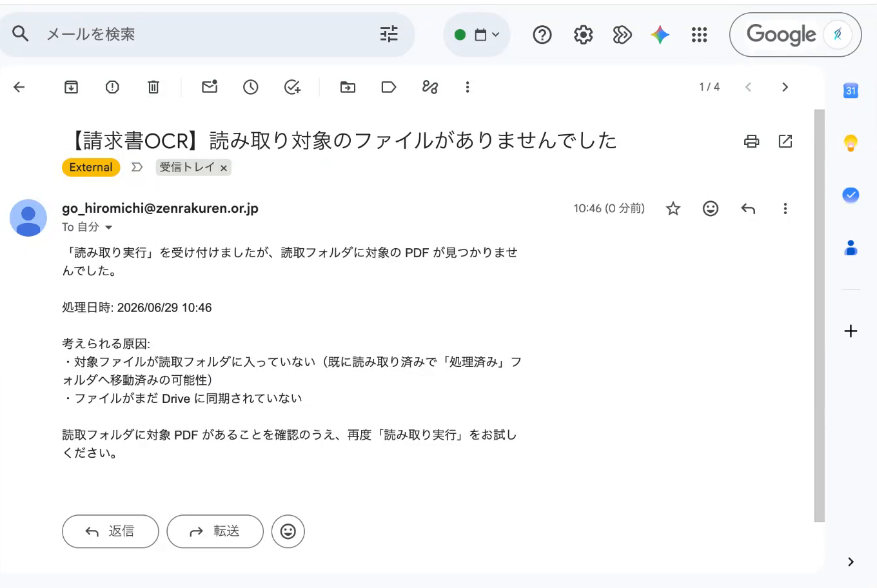Remove the 受信トレイ label
This screenshot has width=877, height=588.
coord(224,168)
